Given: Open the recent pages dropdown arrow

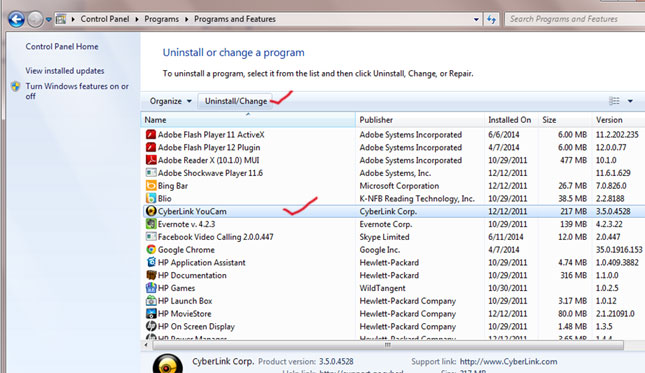Looking at the screenshot, I should [49, 19].
